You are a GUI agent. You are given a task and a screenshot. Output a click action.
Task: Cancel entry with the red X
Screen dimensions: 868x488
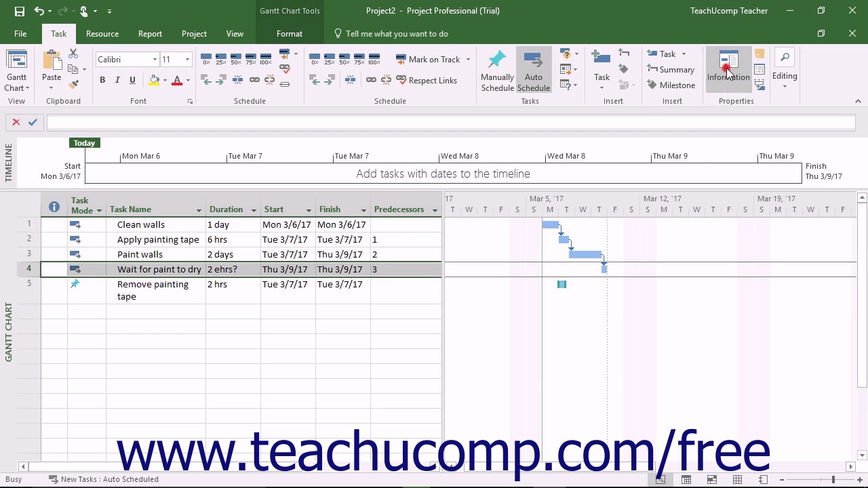pyautogui.click(x=16, y=122)
